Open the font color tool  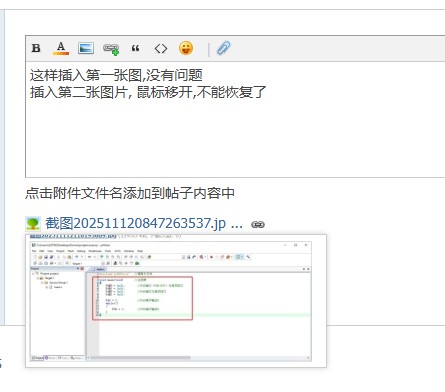click(61, 48)
